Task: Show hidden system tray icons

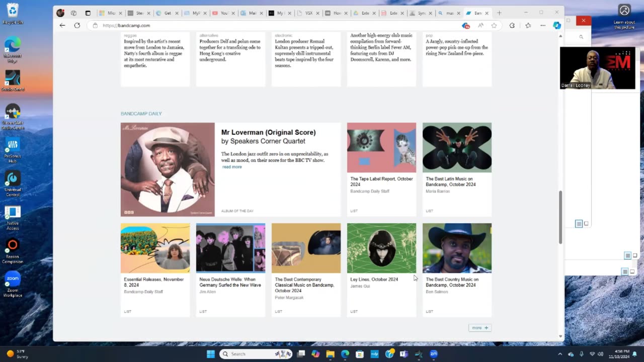Action: click(560, 354)
